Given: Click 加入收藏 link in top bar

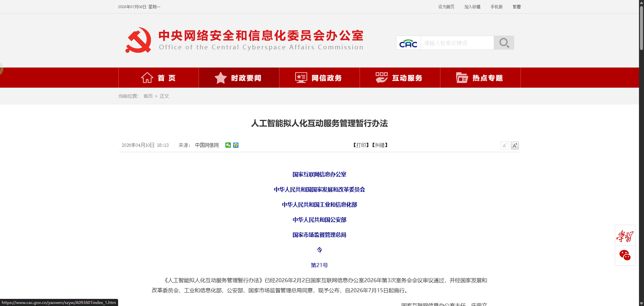Looking at the screenshot, I should click(472, 7).
